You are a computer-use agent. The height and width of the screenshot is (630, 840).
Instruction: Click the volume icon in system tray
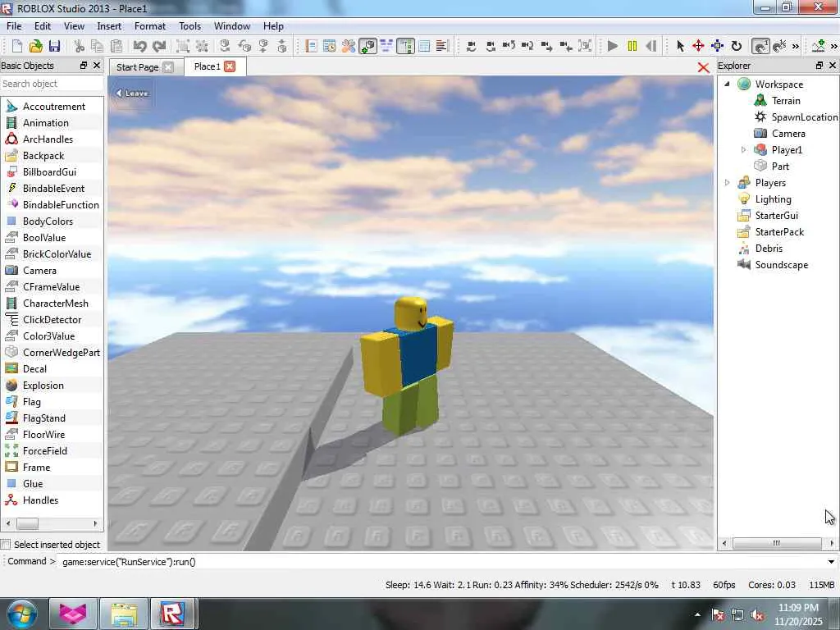pos(757,615)
